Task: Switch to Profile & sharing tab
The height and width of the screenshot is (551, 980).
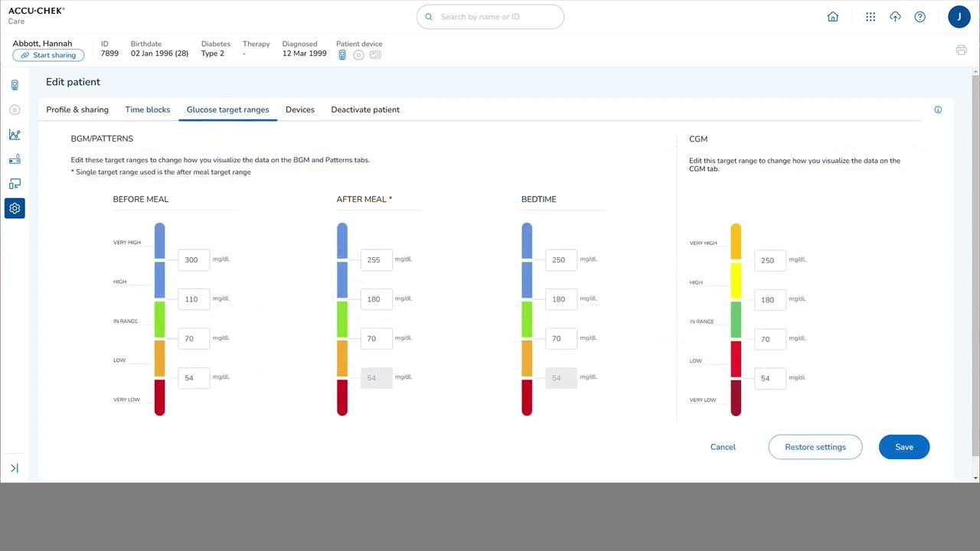Action: [77, 109]
